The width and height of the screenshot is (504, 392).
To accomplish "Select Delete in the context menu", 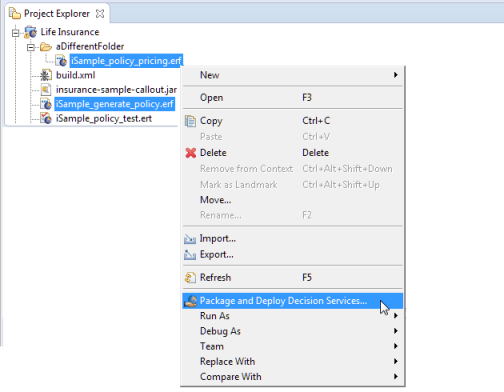I will tap(293, 153).
